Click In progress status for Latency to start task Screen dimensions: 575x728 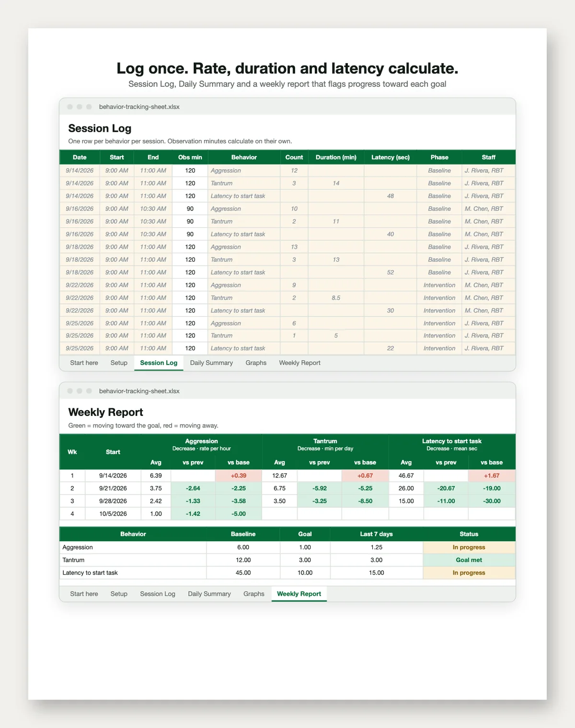469,573
